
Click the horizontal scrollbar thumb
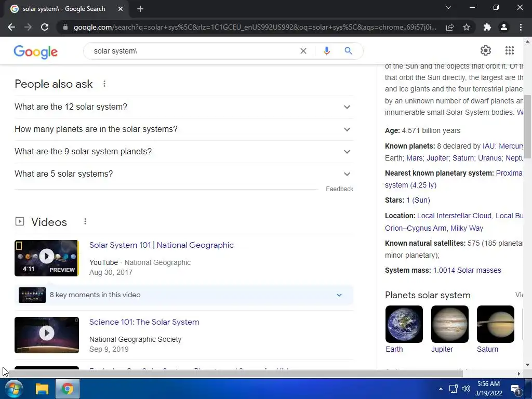coord(234,374)
